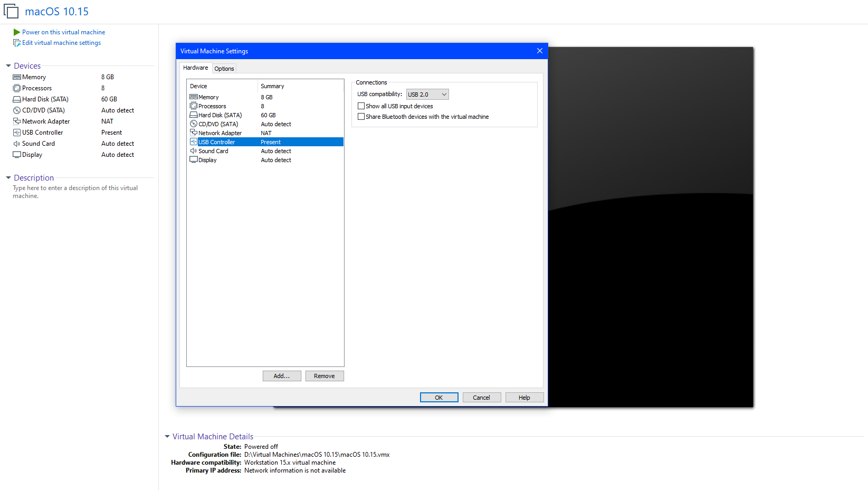Click the Memory icon in the device list
868x490 pixels.
click(x=194, y=97)
